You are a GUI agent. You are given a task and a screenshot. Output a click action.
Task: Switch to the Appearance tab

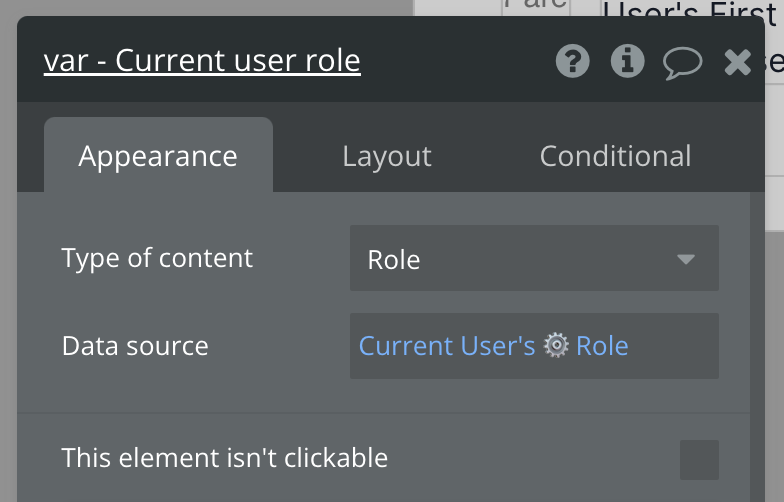pos(158,156)
